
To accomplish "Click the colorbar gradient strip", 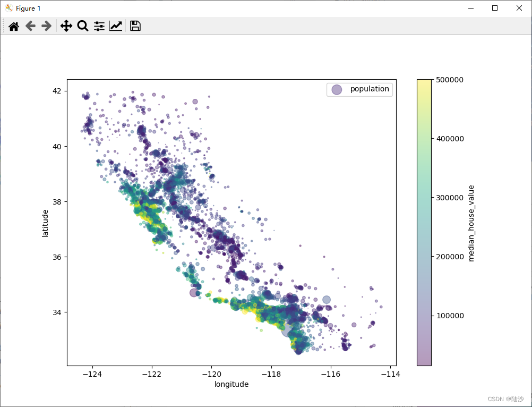I will [x=424, y=223].
